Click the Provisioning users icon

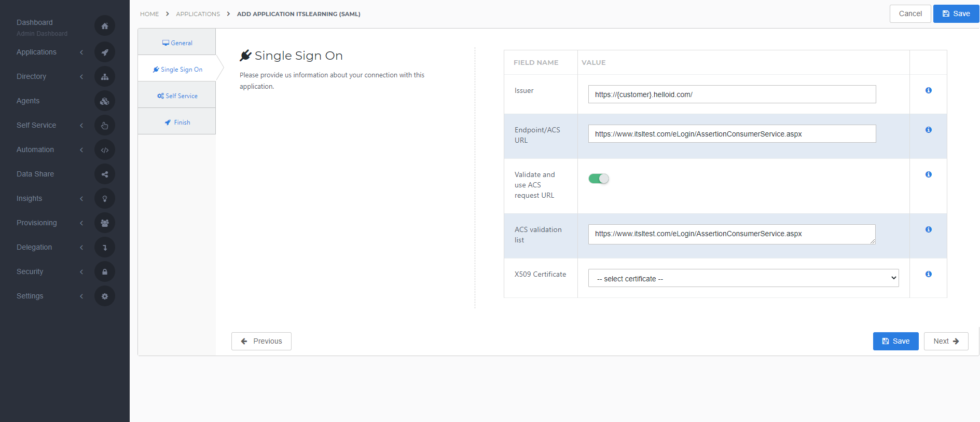[105, 223]
